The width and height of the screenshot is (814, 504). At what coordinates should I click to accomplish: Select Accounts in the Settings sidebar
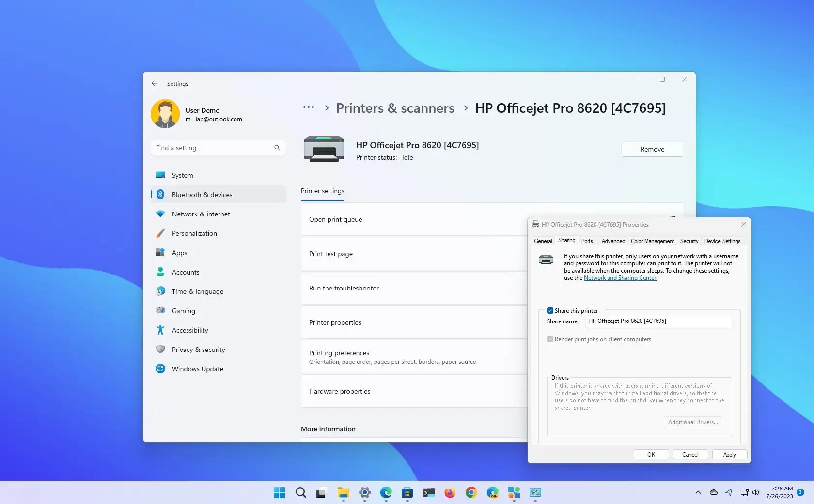pos(186,272)
